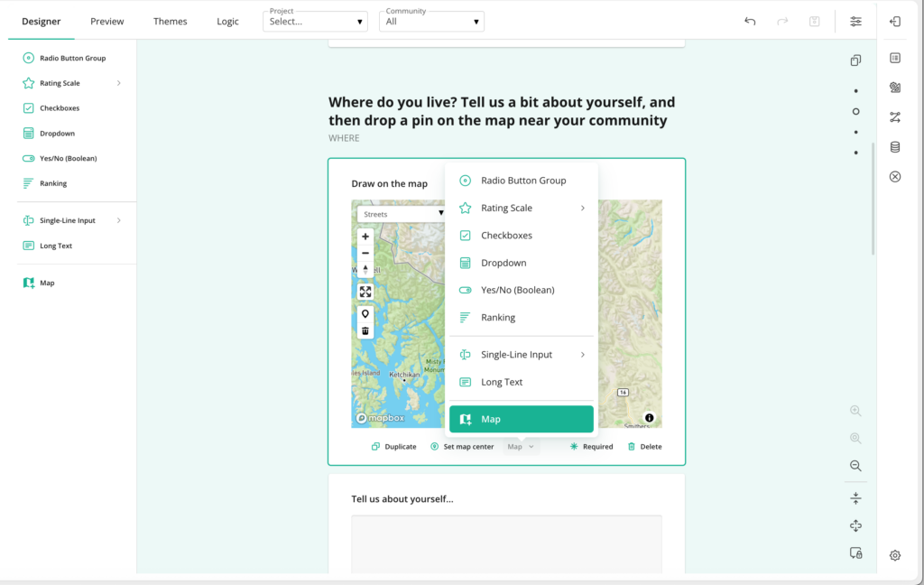Click the exit panel icon at top right
This screenshot has width=924, height=585.
[895, 22]
